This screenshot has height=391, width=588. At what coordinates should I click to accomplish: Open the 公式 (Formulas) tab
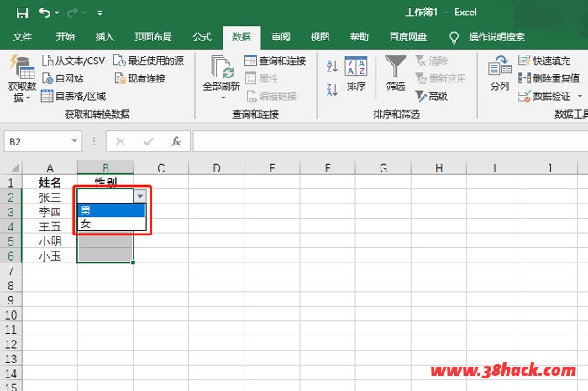202,37
